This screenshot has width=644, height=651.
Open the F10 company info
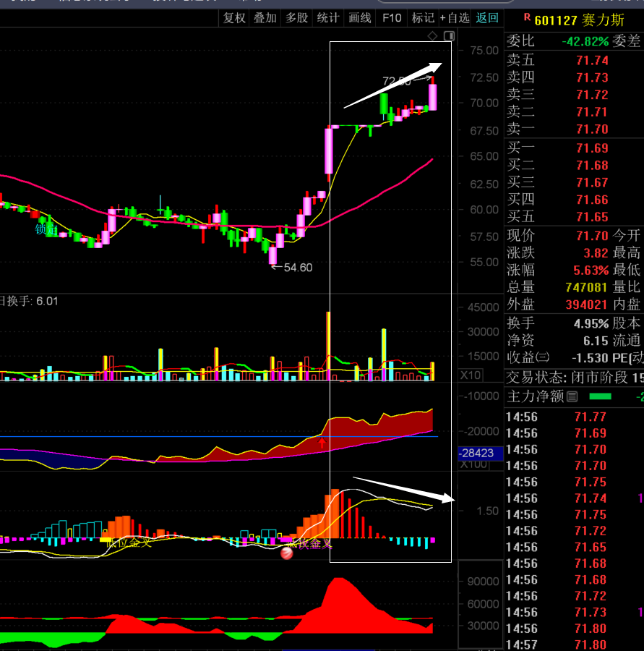click(392, 18)
